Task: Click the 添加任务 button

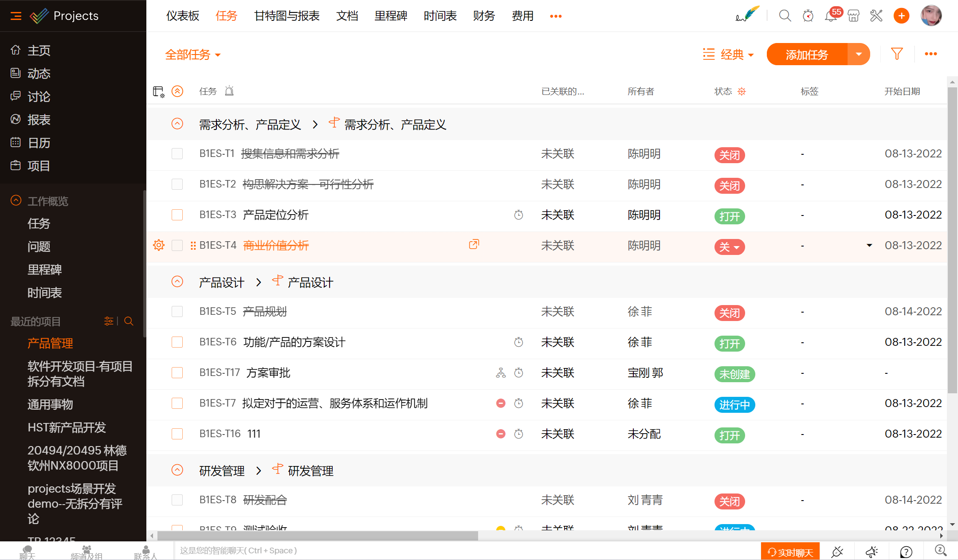Action: tap(807, 54)
